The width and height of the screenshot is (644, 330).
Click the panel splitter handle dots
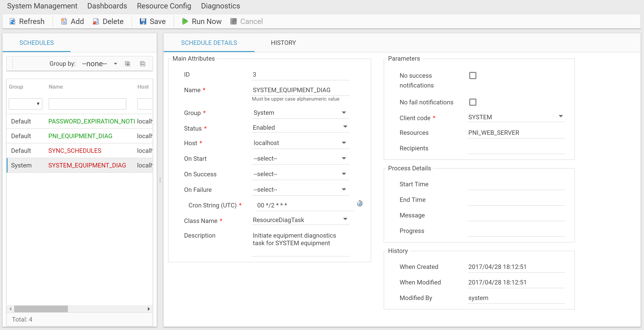coord(160,180)
